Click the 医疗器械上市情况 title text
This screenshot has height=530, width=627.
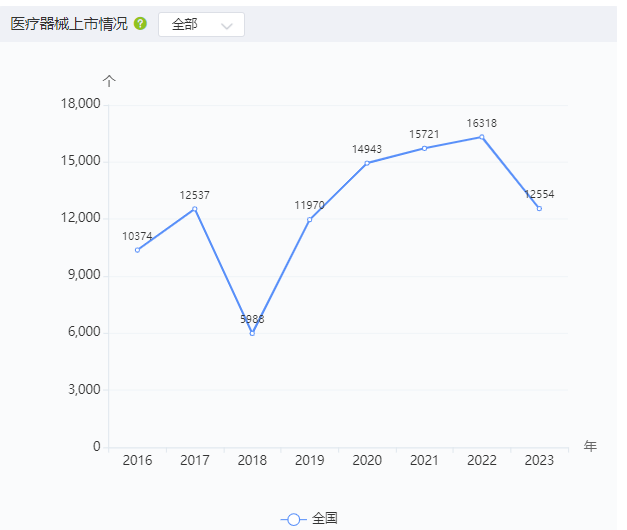(69, 24)
